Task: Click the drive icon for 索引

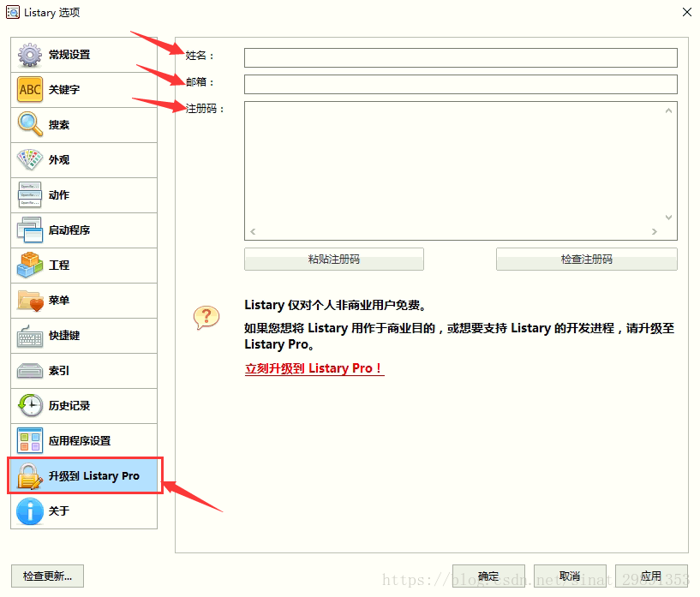Action: click(x=30, y=371)
